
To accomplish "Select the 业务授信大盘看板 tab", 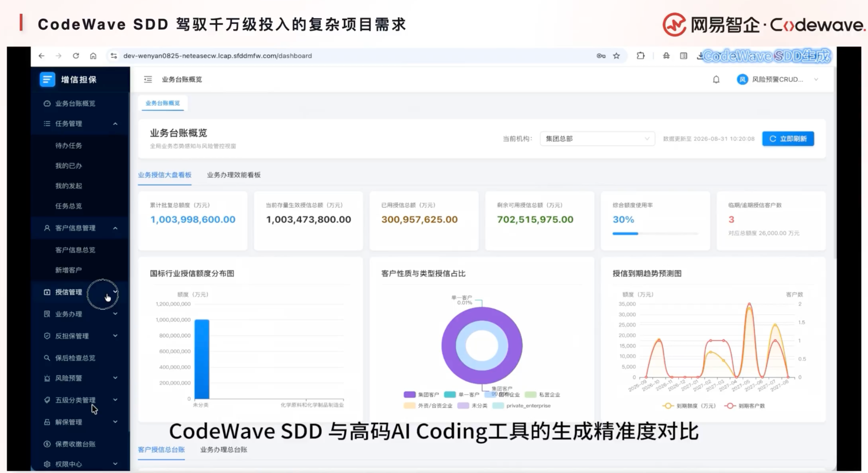I will pyautogui.click(x=165, y=175).
